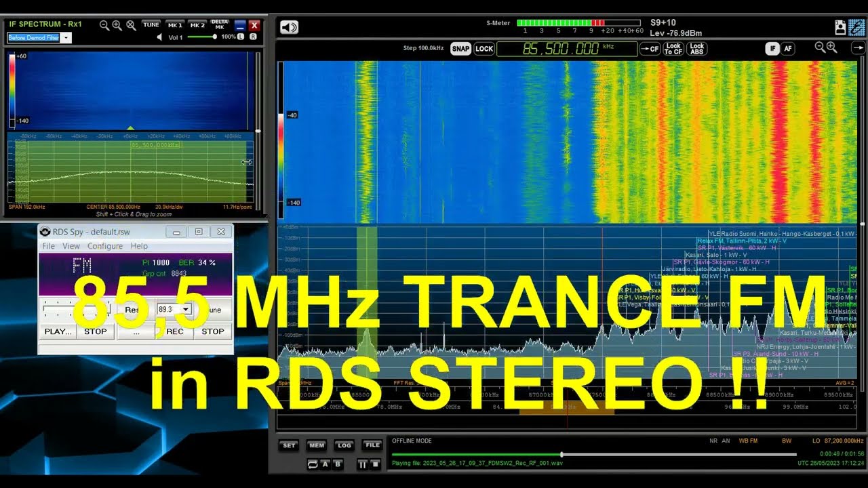Click the pencil edit icon top right
The image size is (868, 488).
[x=855, y=27]
